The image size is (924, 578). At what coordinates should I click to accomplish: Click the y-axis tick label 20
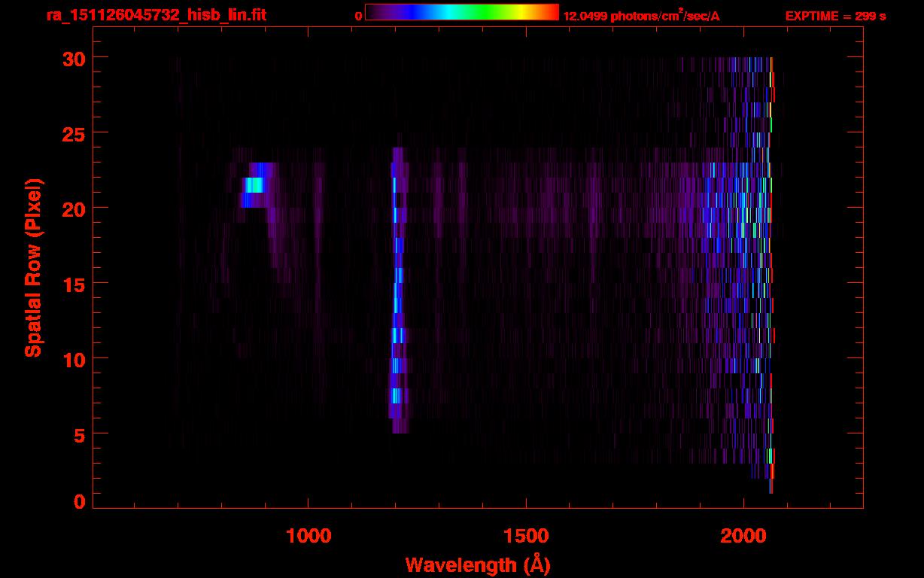(x=73, y=208)
